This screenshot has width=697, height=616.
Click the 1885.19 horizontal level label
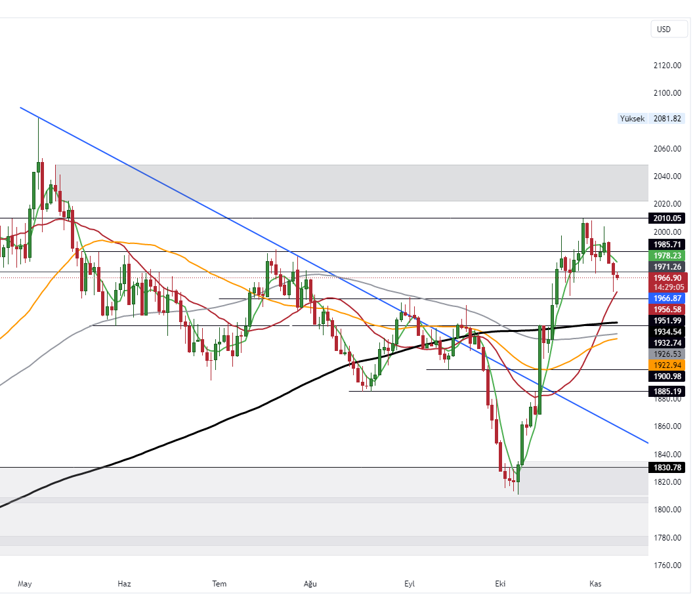pyautogui.click(x=667, y=391)
